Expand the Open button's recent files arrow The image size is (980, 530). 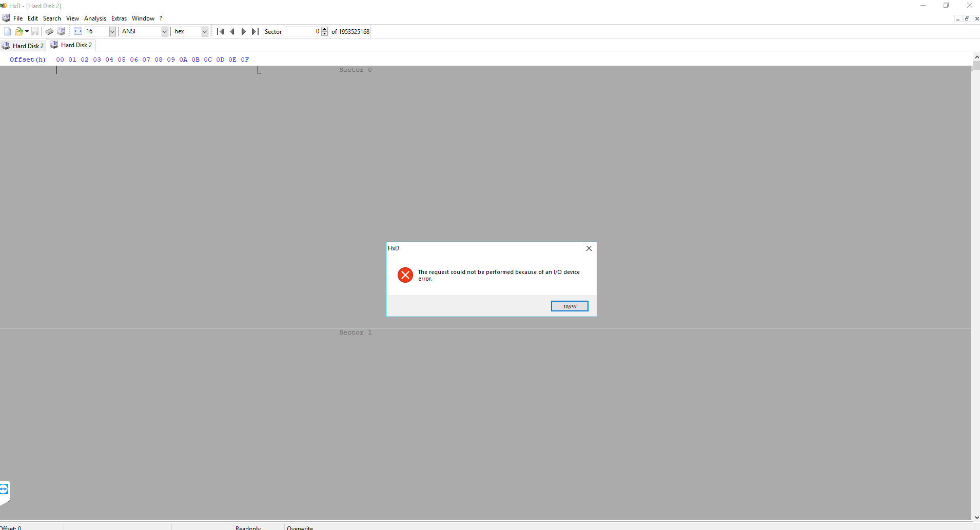pyautogui.click(x=27, y=31)
